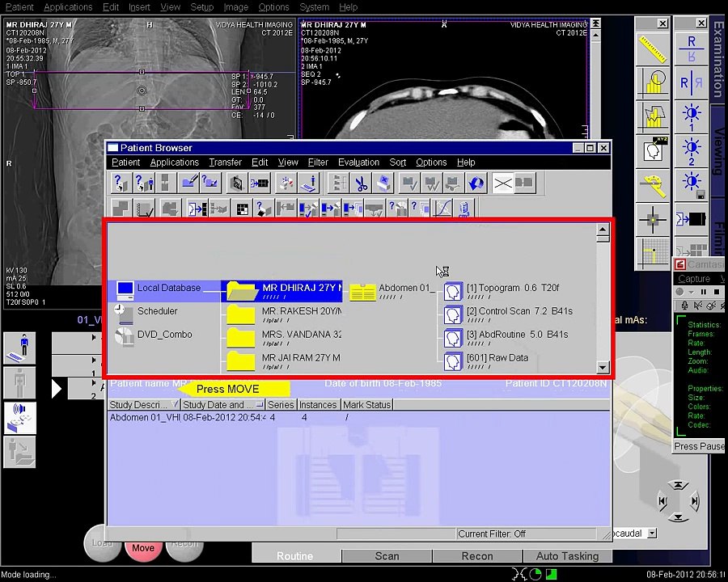This screenshot has width=728, height=582.
Task: Select the crosshair pixel lens tool
Action: (652, 218)
